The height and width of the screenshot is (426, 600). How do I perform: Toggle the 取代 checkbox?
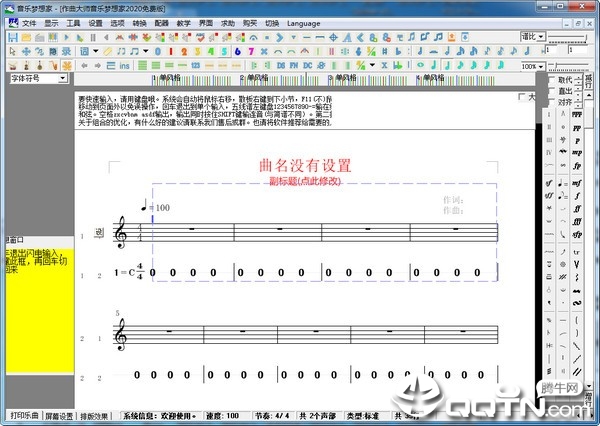(551, 80)
